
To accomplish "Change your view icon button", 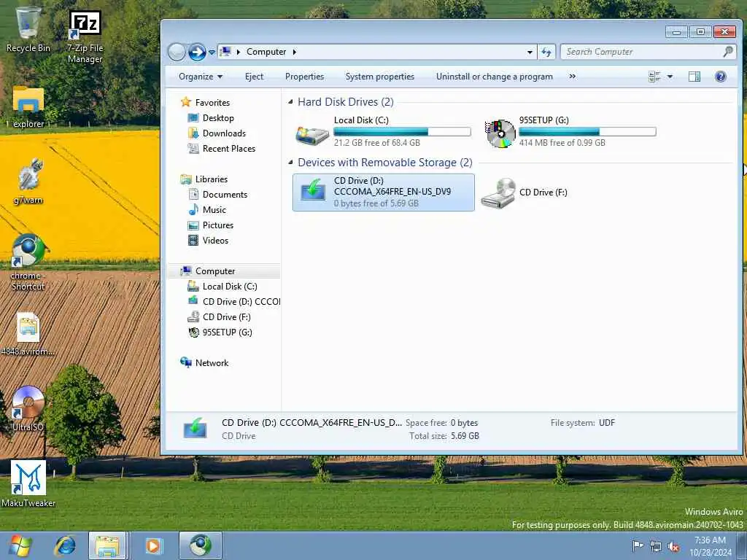I will click(x=654, y=77).
